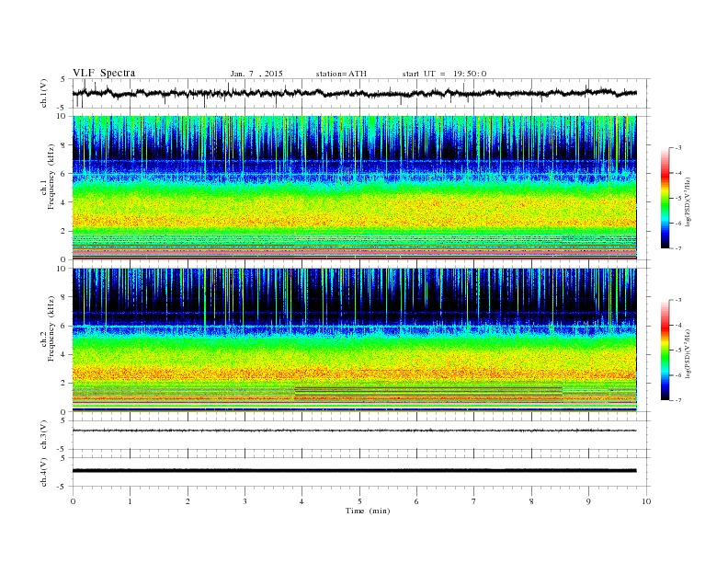Click the 'ch.3(V)' axis label
This screenshot has height=563, width=728.
click(44, 435)
